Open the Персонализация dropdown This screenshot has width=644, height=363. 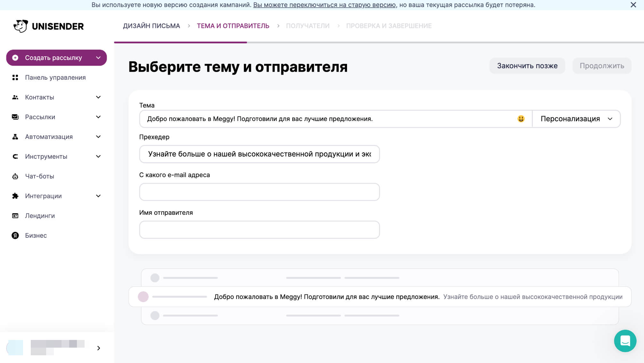click(576, 119)
